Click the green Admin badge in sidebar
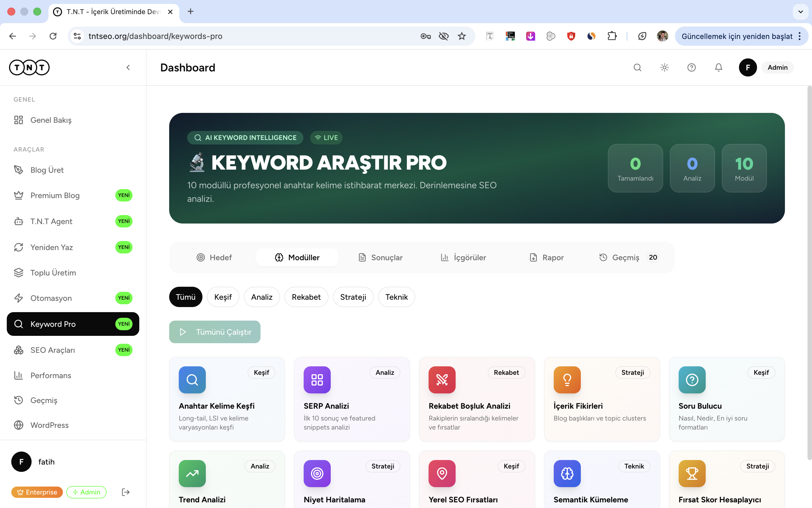This screenshot has width=812, height=508. tap(86, 492)
